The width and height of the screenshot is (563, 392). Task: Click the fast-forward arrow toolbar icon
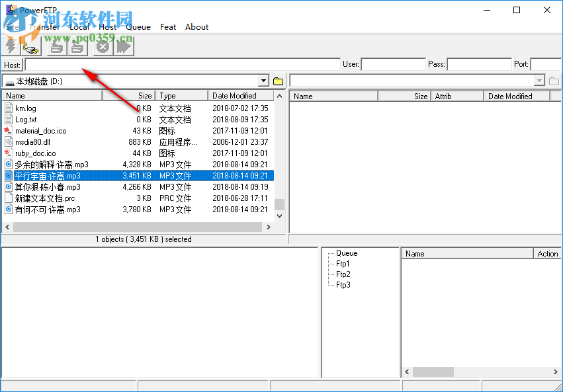(123, 47)
